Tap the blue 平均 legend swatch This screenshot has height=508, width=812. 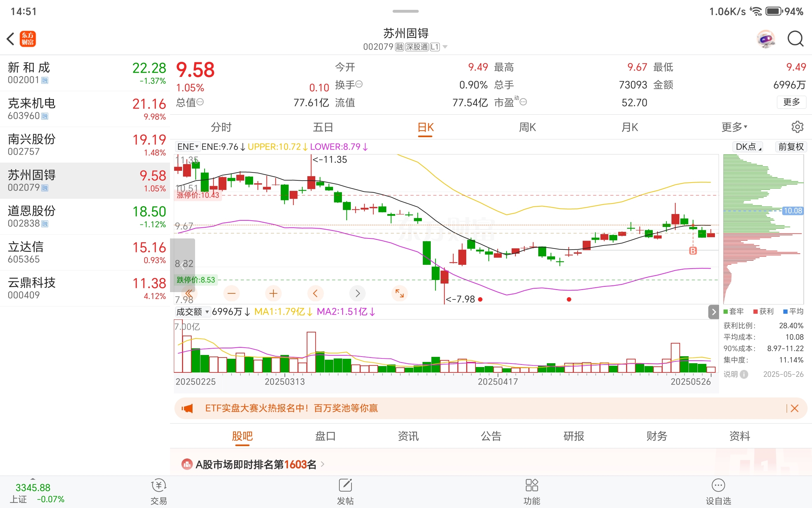[785, 311]
